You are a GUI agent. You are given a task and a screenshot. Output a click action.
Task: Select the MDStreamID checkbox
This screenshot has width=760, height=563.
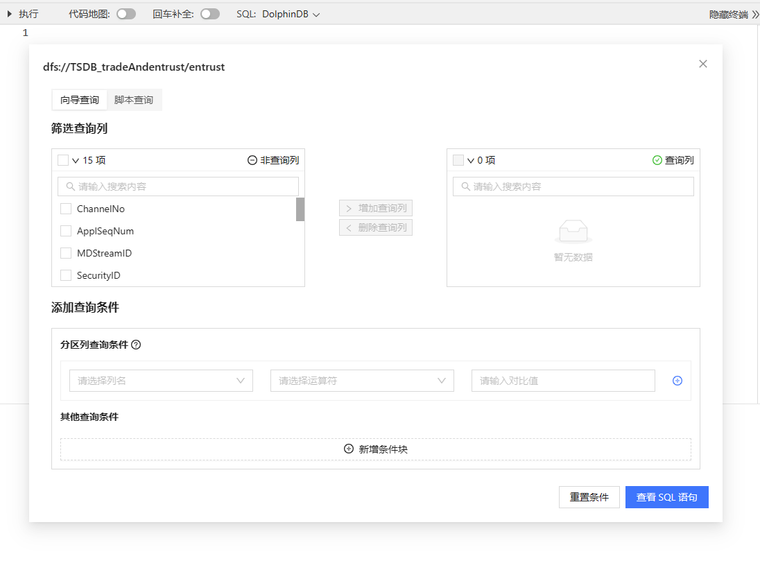point(66,253)
